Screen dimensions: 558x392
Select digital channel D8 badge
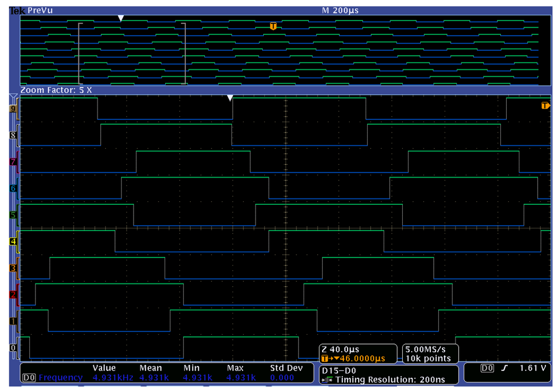pos(13,135)
